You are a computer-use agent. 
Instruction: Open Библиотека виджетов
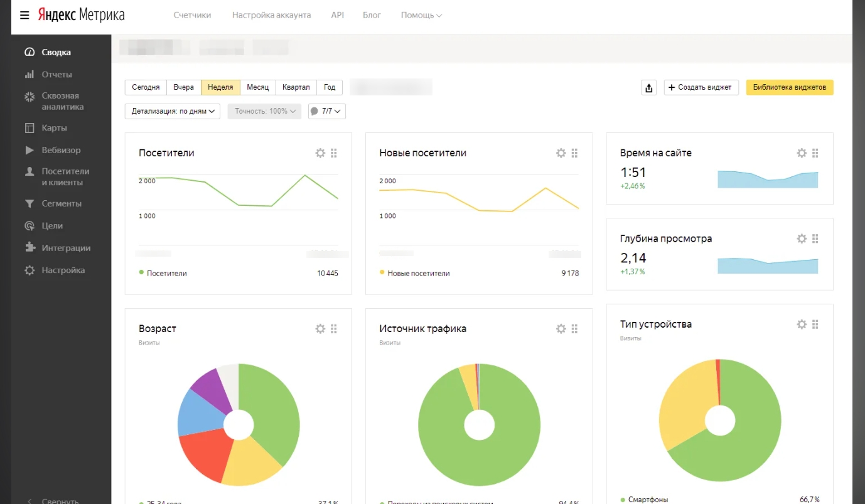point(790,88)
